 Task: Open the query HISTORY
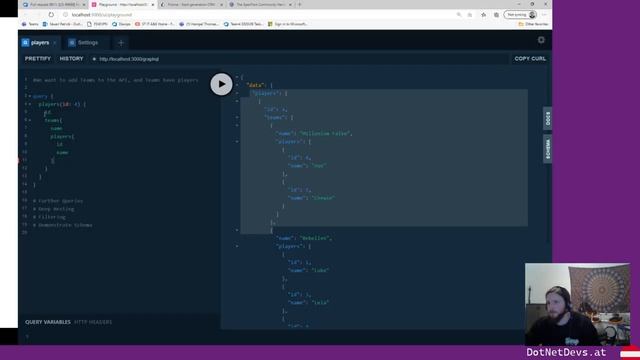[x=71, y=59]
